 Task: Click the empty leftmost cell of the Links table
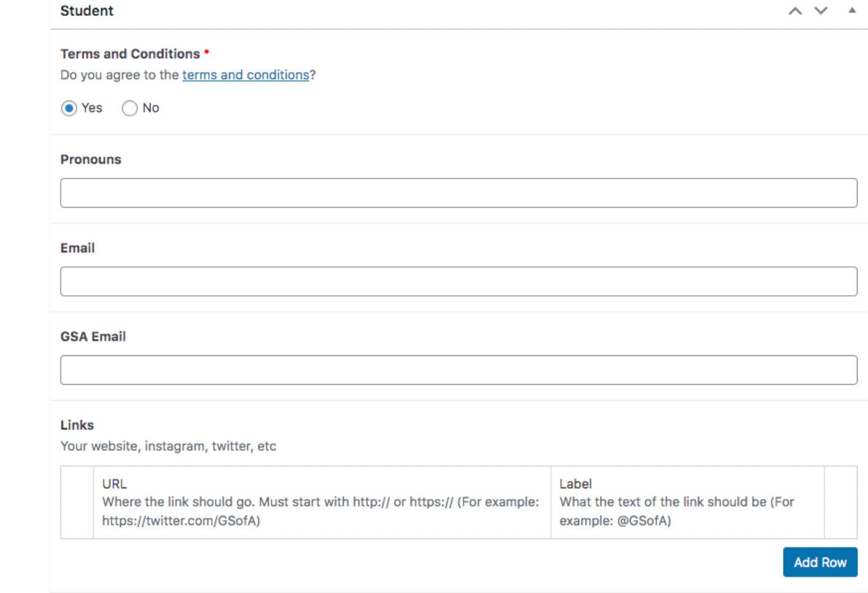coord(77,502)
